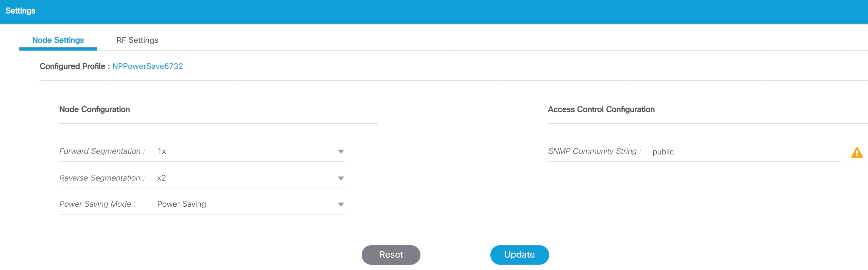Click the SNMP Community String field

746,152
